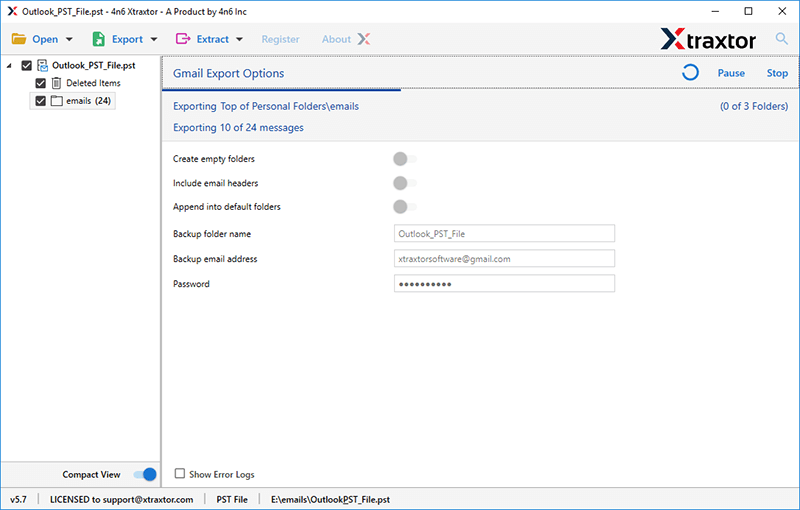Click the Show Error Logs label
Screen dimensions: 800x510
pos(222,474)
